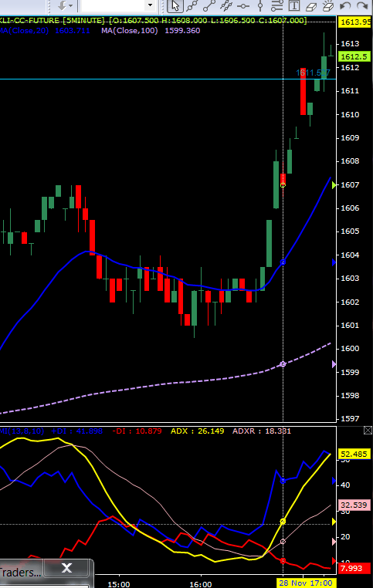
Task: Select the parallel channel lines tool
Action: pyautogui.click(x=226, y=5)
